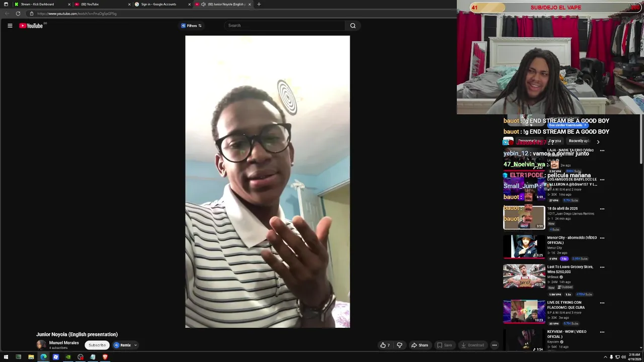Open the Manuel Morales channel name
Image resolution: width=644 pixels, height=362 pixels.
pyautogui.click(x=64, y=343)
